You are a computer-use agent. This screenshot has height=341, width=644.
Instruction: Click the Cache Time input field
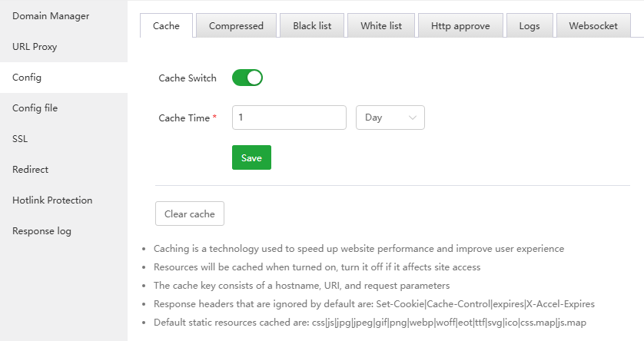289,118
